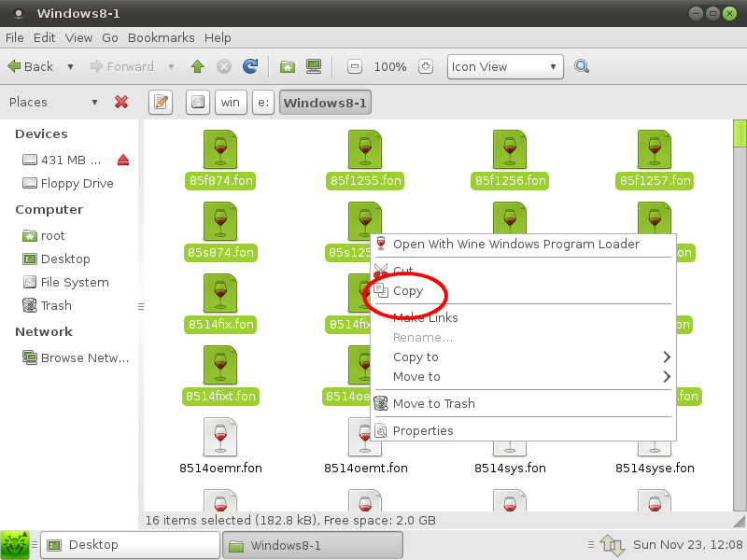This screenshot has width=747, height=560.
Task: Open the Help menu
Action: click(218, 37)
